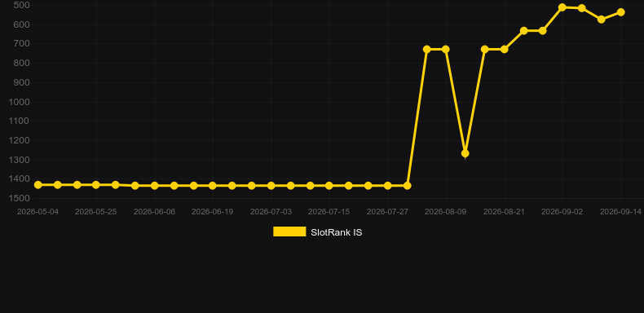Click the 1100 y-axis label
The width and height of the screenshot is (644, 313).
[20, 121]
